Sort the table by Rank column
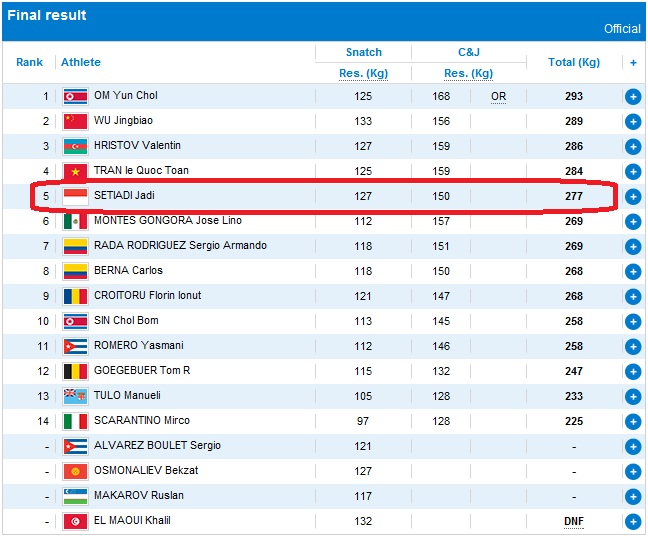The height and width of the screenshot is (536, 648). pyautogui.click(x=29, y=62)
